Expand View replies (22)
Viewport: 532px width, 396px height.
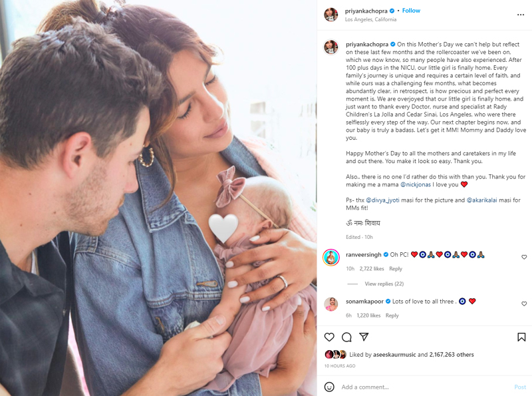tap(384, 284)
